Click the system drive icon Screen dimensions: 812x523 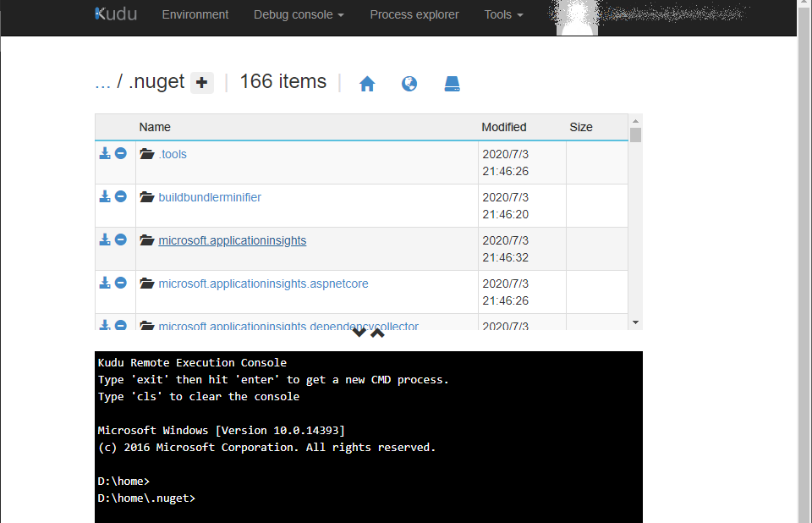coord(452,84)
